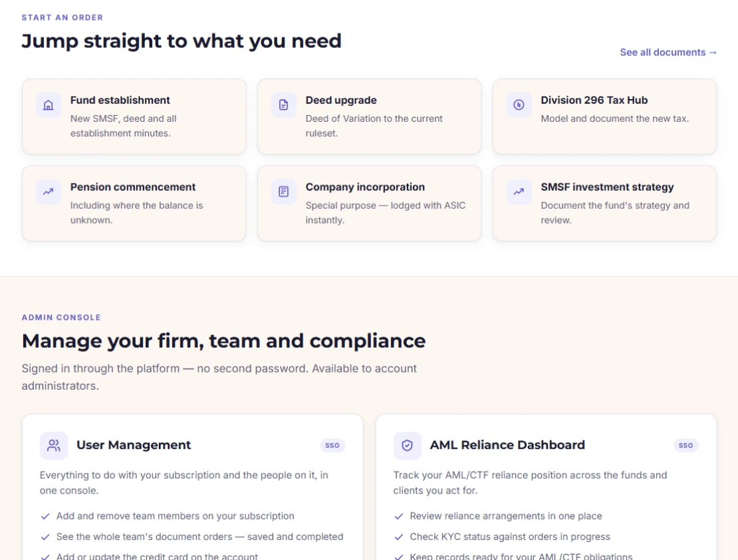Click checkmark beside 'Add and remove team members'

click(x=45, y=516)
